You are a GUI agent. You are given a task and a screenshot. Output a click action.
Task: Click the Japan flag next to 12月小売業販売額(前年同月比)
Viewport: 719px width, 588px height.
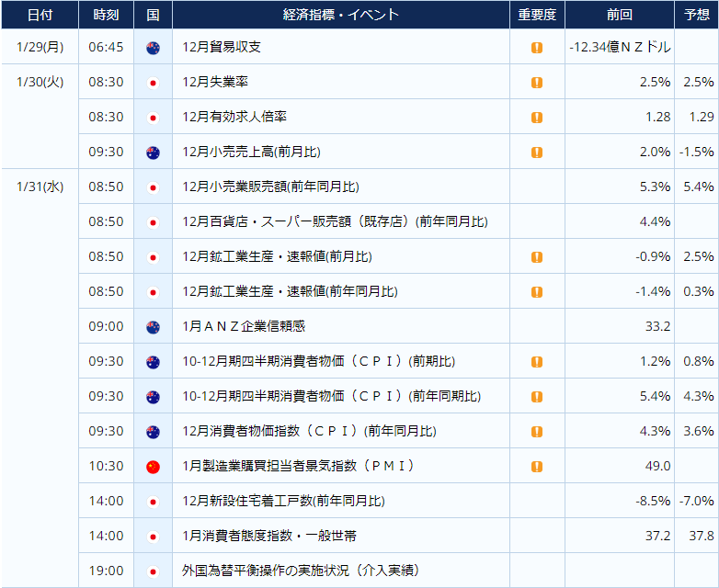coord(153,187)
